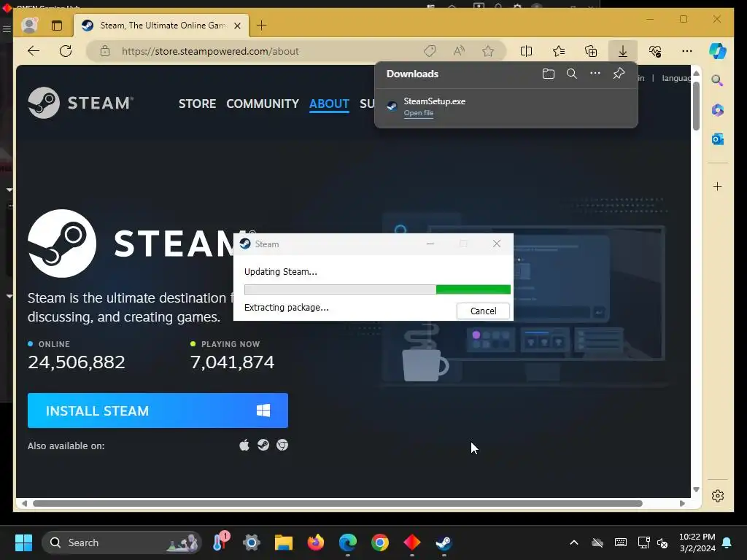
Task: Open taskbar Settings gear app
Action: [252, 542]
